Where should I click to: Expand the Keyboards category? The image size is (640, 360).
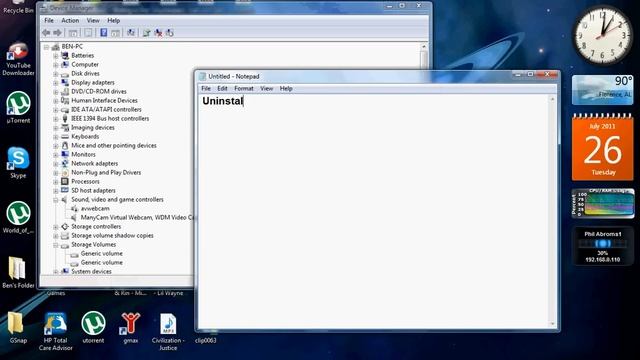(56, 137)
